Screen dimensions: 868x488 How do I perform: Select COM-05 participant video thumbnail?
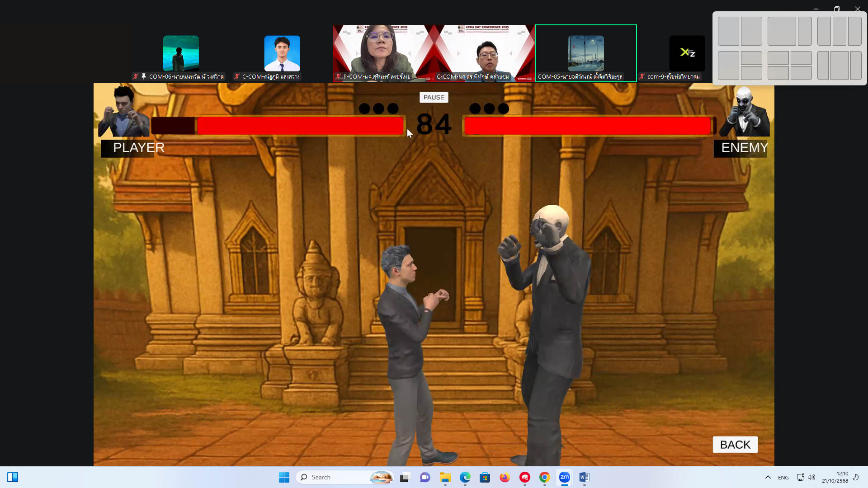click(585, 53)
